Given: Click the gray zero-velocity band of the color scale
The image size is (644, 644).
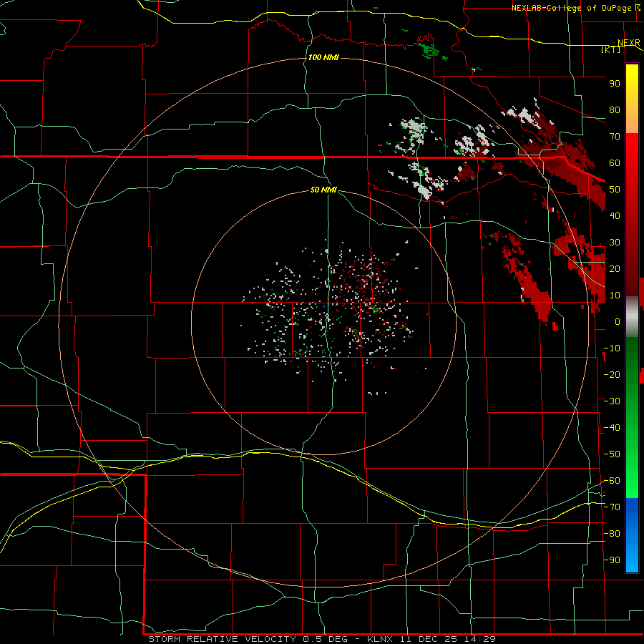Looking at the screenshot, I should [632, 316].
